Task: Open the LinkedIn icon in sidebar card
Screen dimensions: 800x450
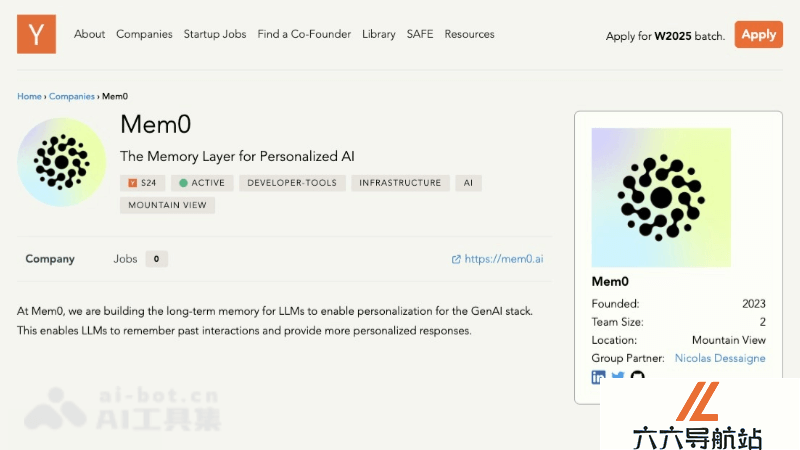Action: (x=598, y=377)
